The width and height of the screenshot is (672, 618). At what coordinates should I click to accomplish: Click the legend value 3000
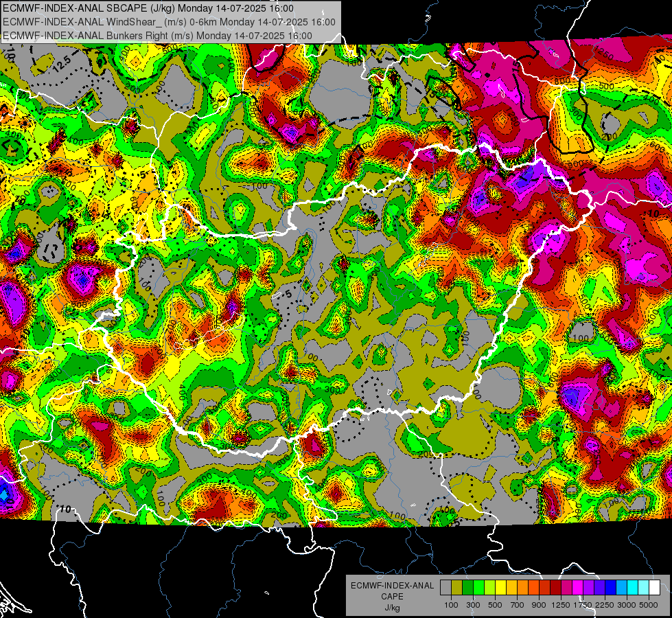pos(627,605)
